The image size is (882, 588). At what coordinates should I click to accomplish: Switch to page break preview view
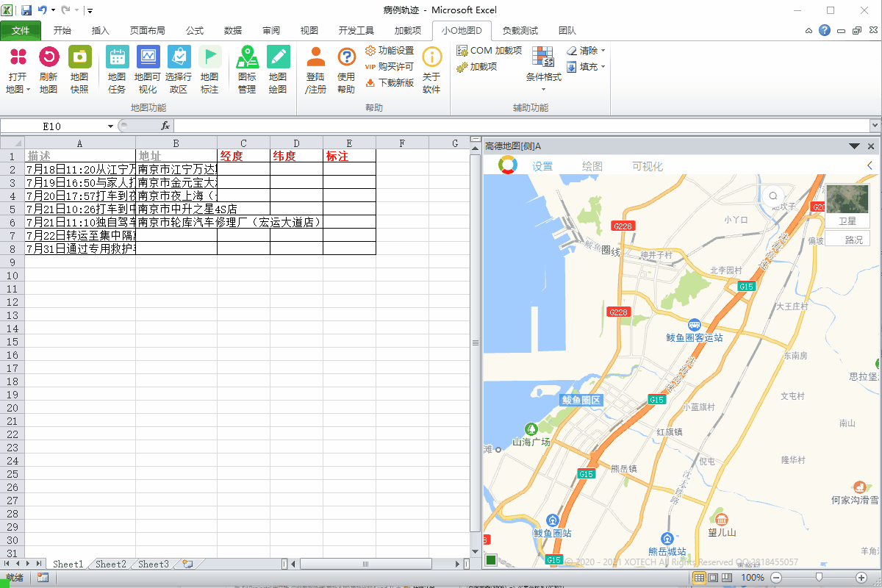coord(727,578)
